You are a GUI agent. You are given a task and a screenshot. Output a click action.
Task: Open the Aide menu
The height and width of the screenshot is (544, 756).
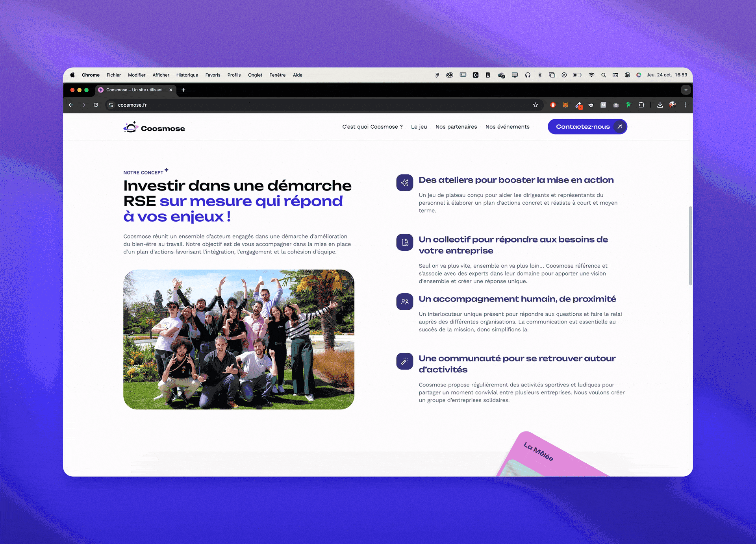(298, 75)
